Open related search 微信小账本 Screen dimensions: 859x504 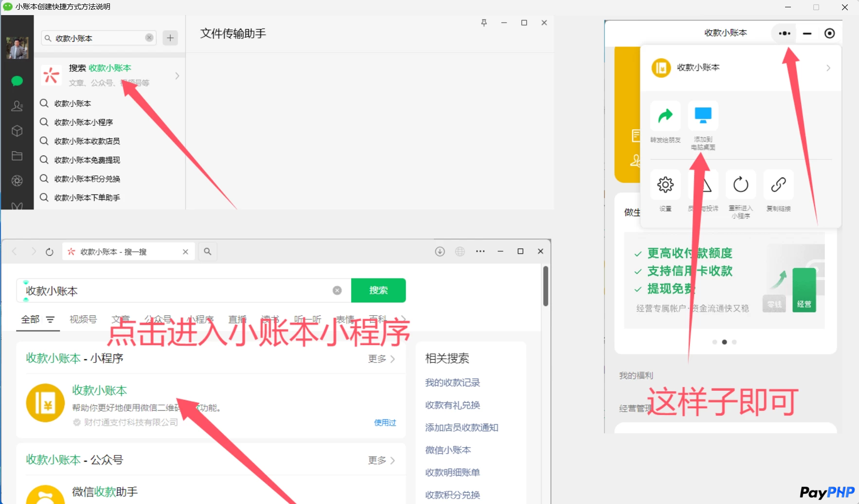coord(448,450)
